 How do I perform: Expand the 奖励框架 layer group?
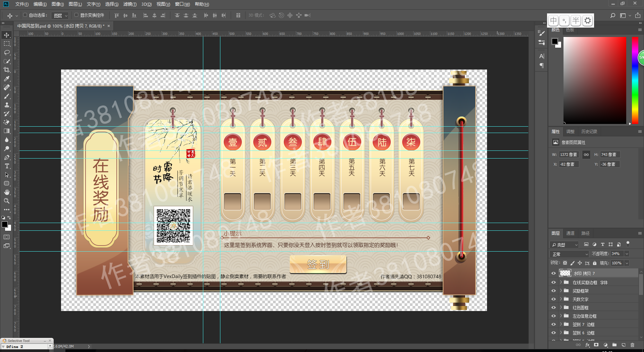tap(560, 291)
